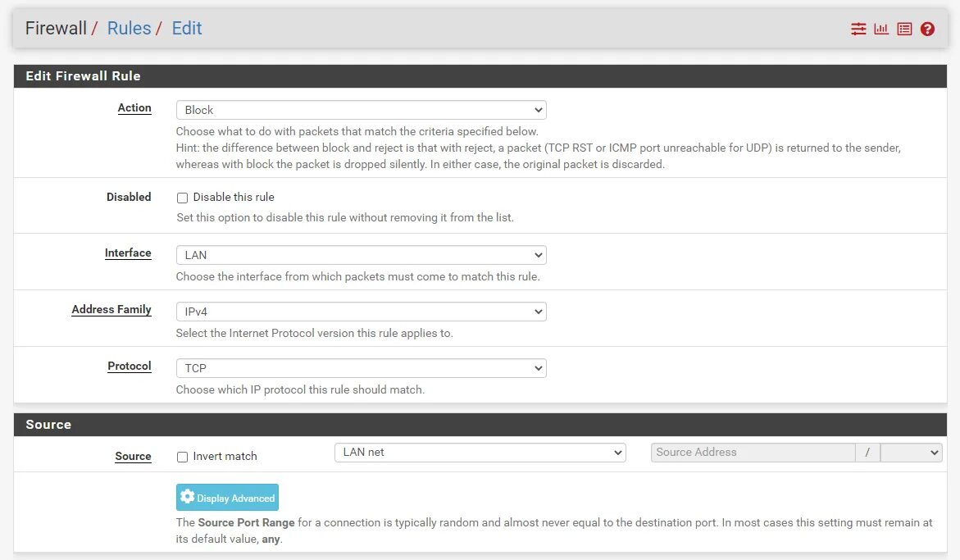Screen dimensions: 960x560
Task: Expand the Interface dropdown set to LAN
Action: tap(361, 255)
